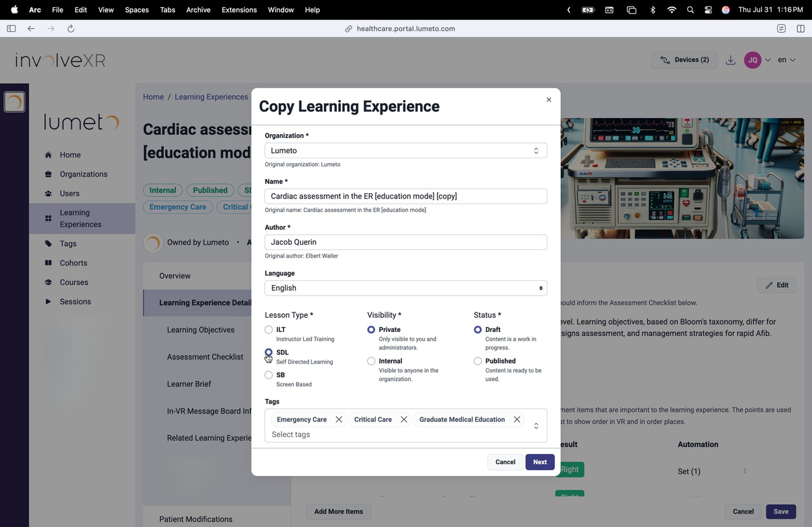Set status to Draft
812x527 pixels.
tap(478, 330)
